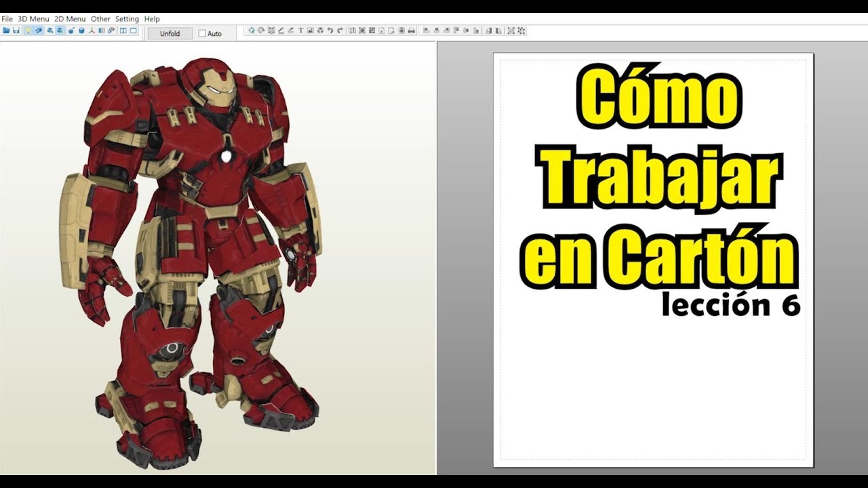The width and height of the screenshot is (868, 488).
Task: Toggle the textured cube display icon
Action: (39, 30)
